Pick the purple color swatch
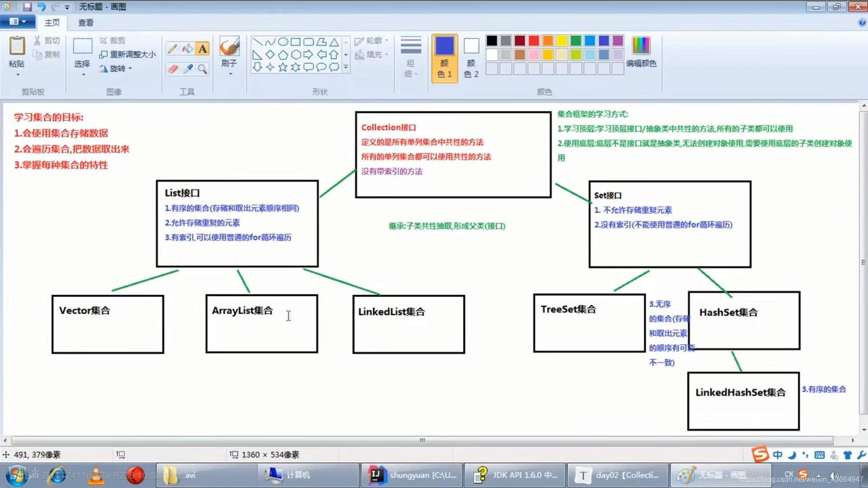Image resolution: width=868 pixels, height=488 pixels. (618, 41)
